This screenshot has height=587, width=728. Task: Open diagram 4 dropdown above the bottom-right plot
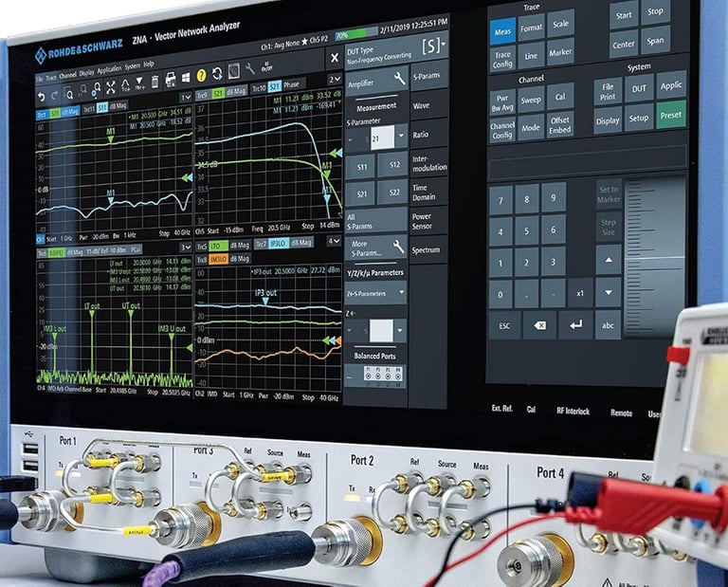[335, 242]
